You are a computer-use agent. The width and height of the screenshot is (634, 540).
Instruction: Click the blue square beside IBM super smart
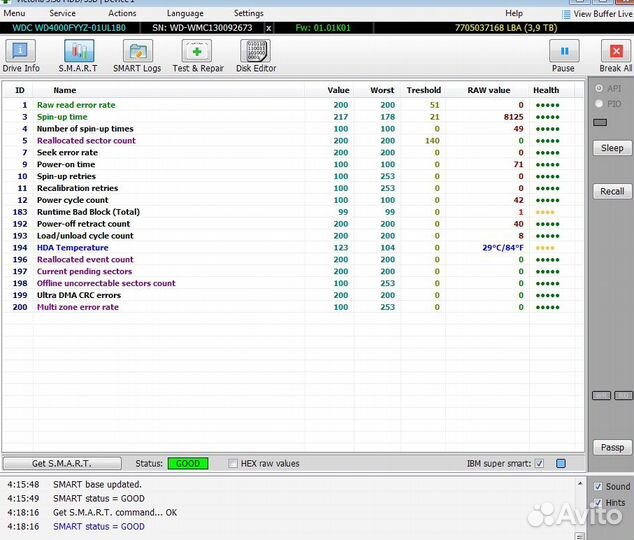coord(561,464)
